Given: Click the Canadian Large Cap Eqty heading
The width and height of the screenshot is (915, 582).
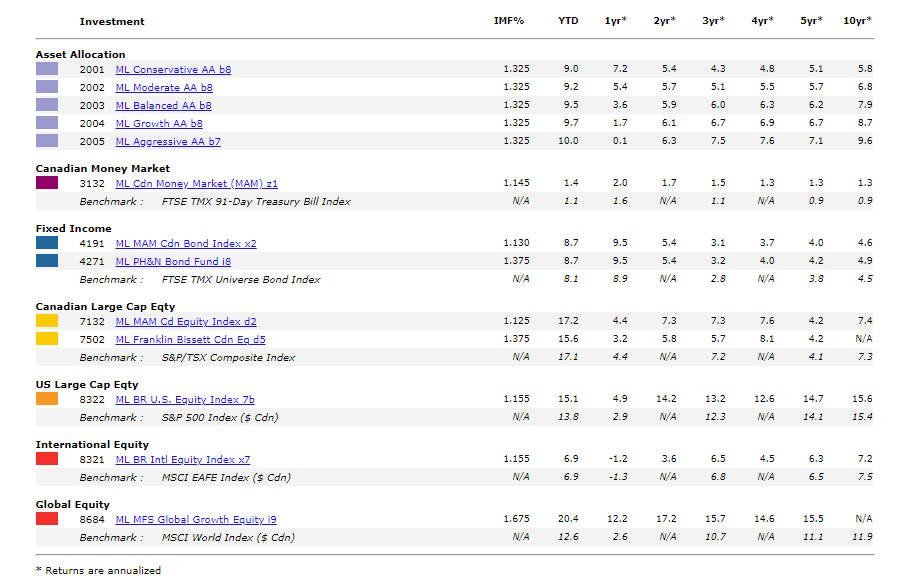Looking at the screenshot, I should pyautogui.click(x=106, y=307).
